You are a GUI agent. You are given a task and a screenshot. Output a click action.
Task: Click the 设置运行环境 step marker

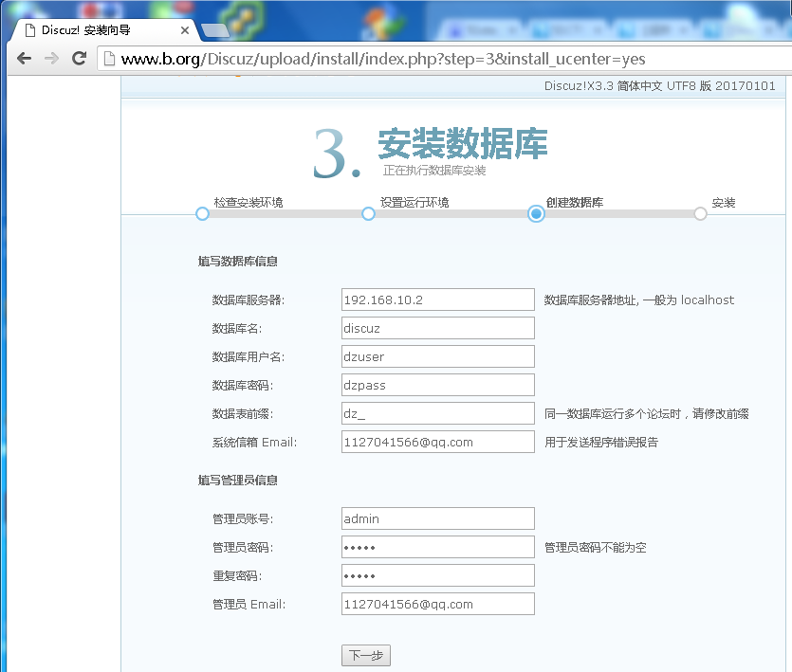coord(369,213)
